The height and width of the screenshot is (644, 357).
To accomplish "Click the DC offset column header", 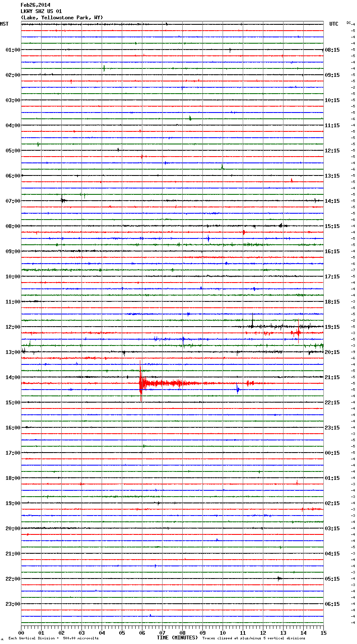I will 349,23.
